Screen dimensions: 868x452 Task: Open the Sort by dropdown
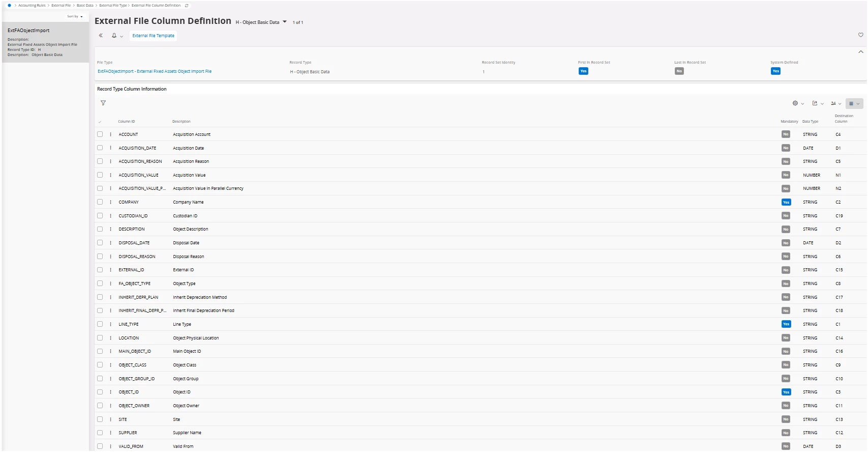pos(75,16)
